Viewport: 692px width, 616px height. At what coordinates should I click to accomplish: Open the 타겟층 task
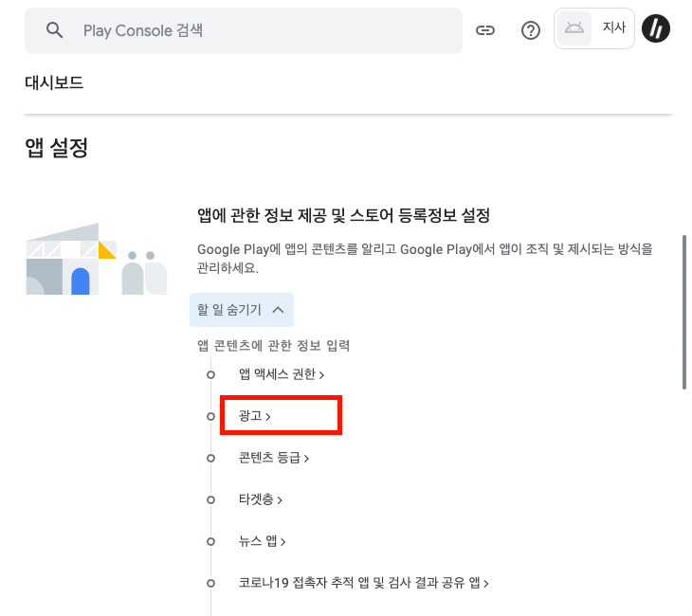[x=261, y=499]
